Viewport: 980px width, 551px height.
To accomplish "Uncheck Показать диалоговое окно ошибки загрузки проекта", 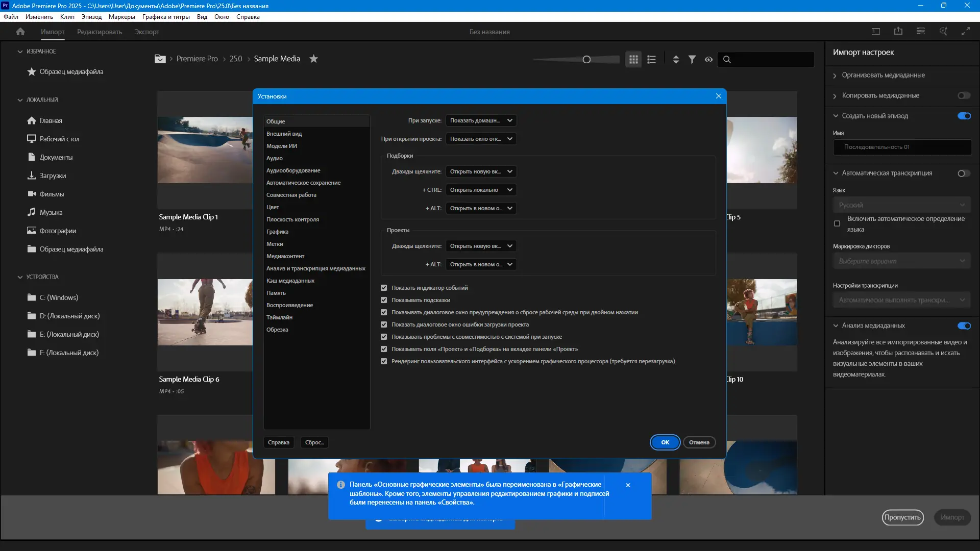I will point(384,324).
